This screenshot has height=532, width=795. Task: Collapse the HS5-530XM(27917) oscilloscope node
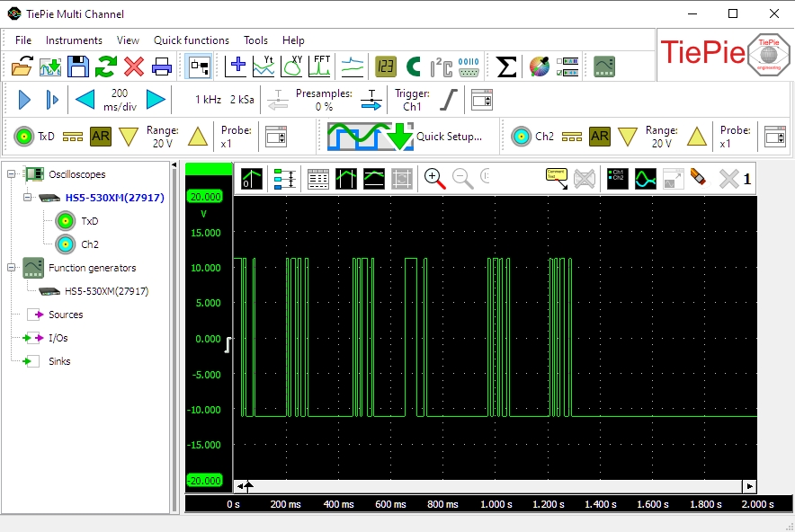click(x=29, y=198)
